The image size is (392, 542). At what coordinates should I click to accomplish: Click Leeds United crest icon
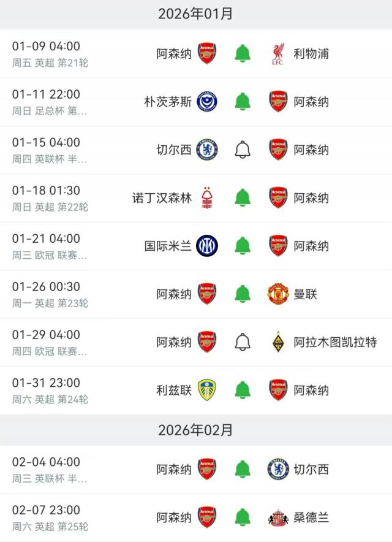pos(207,390)
